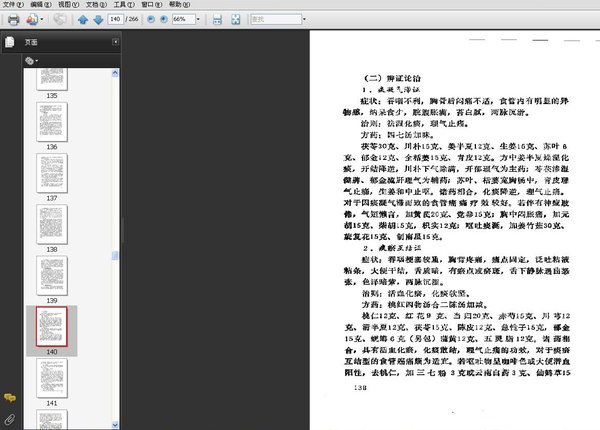Select page thumbnail 139
The width and height of the screenshot is (600, 430).
click(x=52, y=275)
